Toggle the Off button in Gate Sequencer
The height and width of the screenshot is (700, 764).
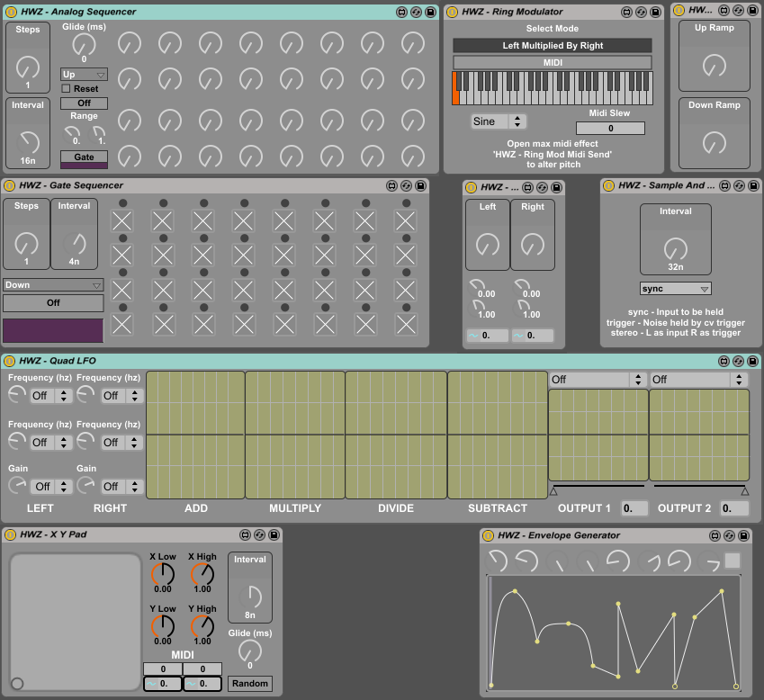click(53, 303)
